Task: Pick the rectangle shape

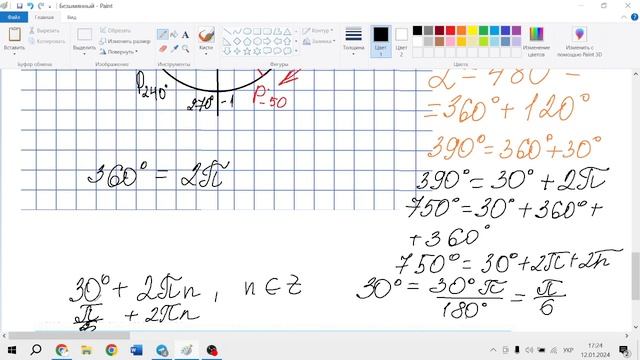Action: tap(257, 31)
